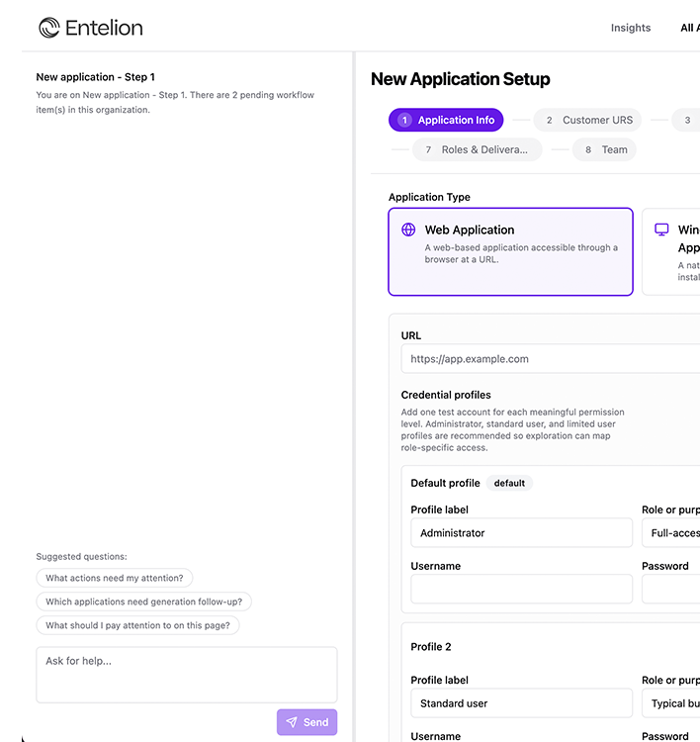Click the 'New application - Step 1' title
Viewport: 700px width, 742px height.
point(96,76)
